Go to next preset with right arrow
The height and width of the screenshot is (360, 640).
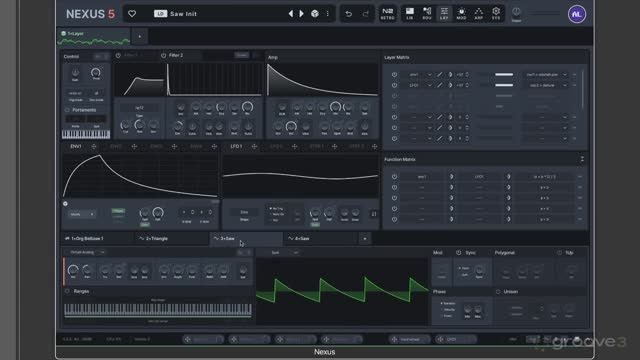(302, 14)
